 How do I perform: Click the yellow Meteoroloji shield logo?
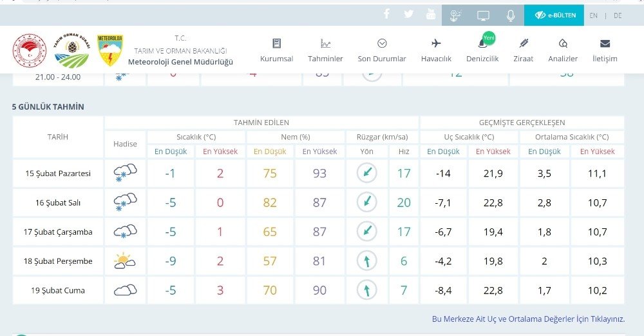point(110,51)
